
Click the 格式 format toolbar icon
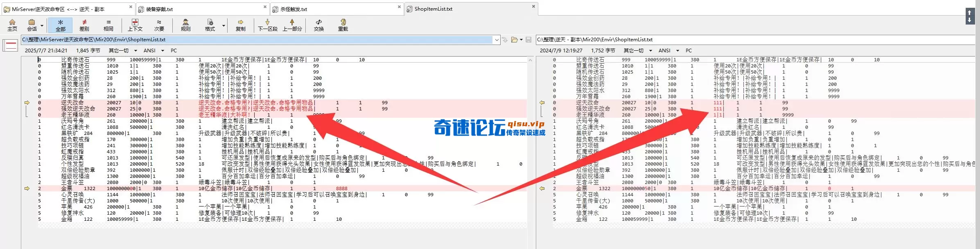coord(210,25)
